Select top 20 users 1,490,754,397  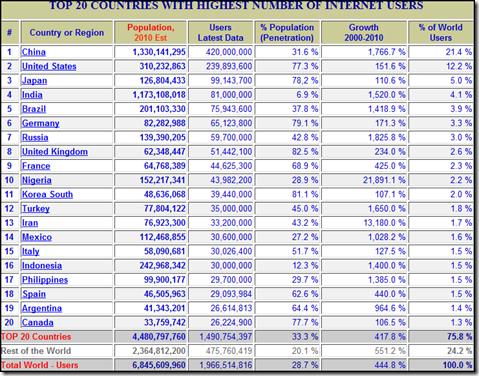226,337
